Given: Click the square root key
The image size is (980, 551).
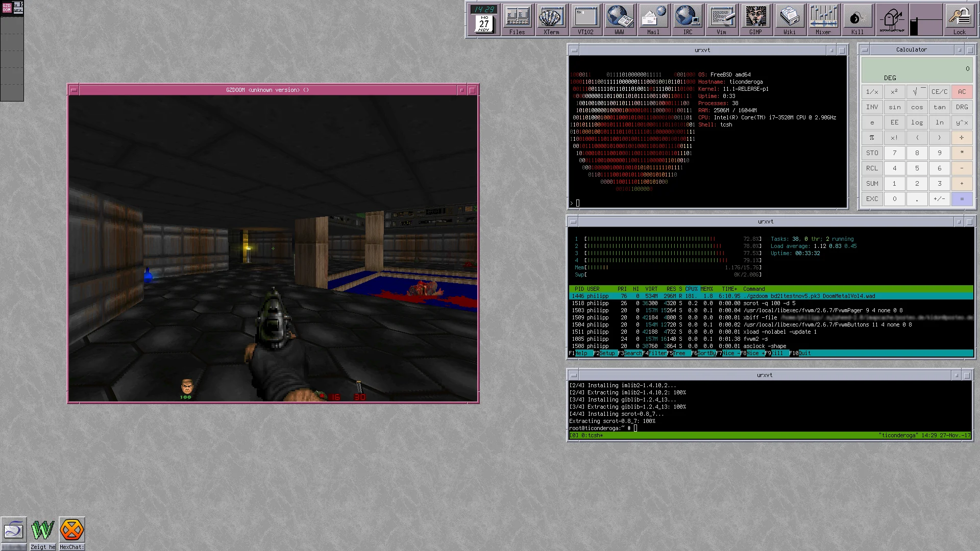Looking at the screenshot, I should click(x=917, y=92).
